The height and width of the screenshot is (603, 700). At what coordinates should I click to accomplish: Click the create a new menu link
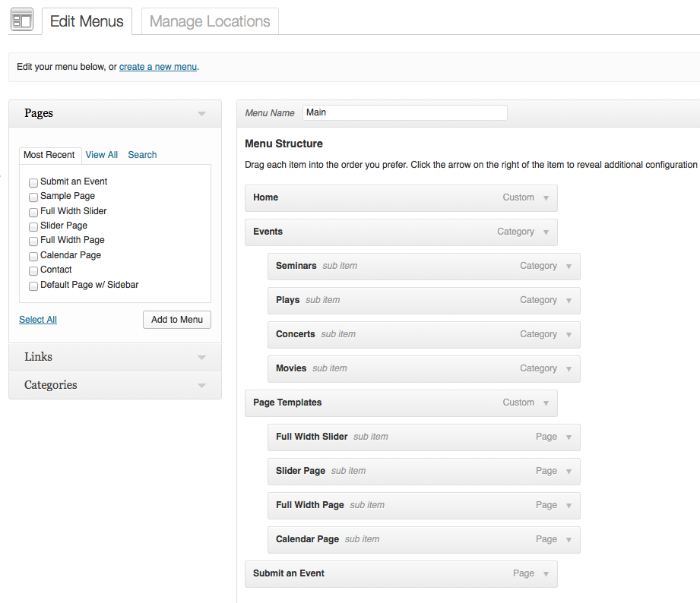coord(158,67)
